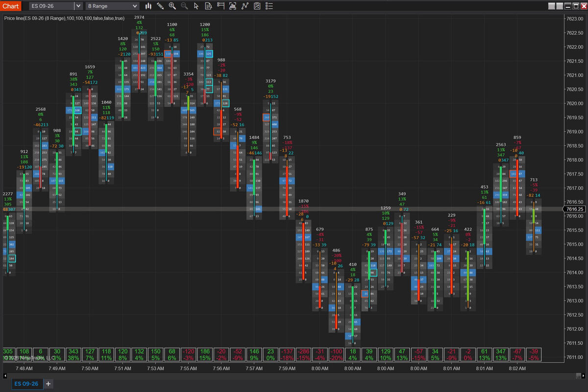Add a new tab with the plus button
This screenshot has height=392, width=588.
[x=48, y=384]
